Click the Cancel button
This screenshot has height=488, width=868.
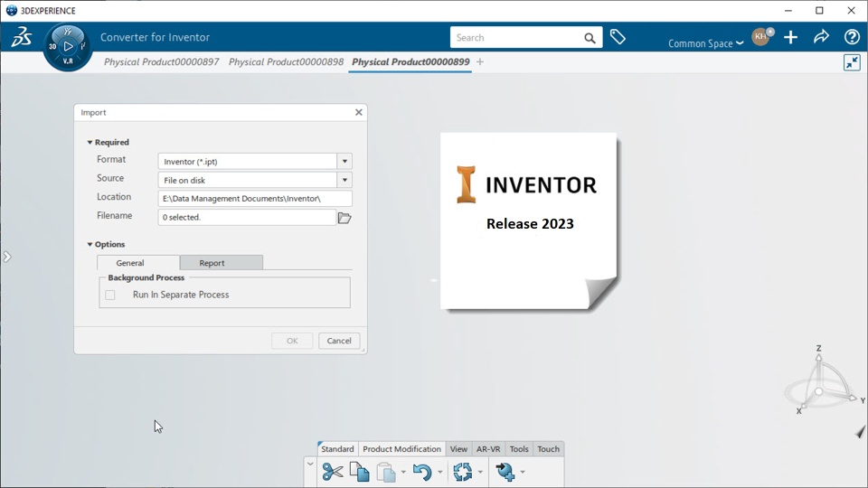click(339, 341)
